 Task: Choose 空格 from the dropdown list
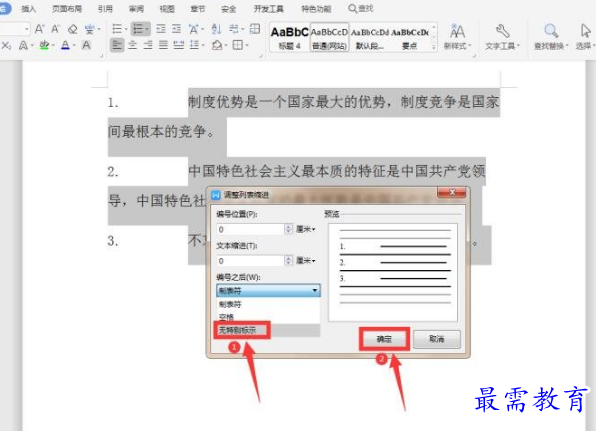tap(268, 317)
